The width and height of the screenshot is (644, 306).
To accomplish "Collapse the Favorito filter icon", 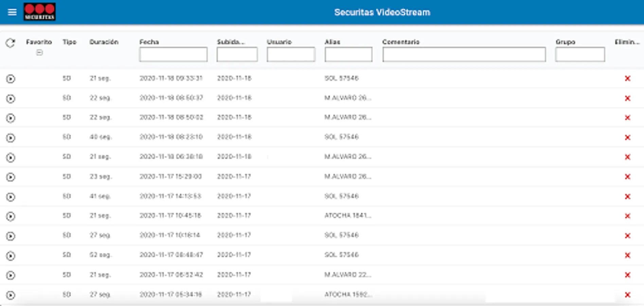I will (x=39, y=52).
